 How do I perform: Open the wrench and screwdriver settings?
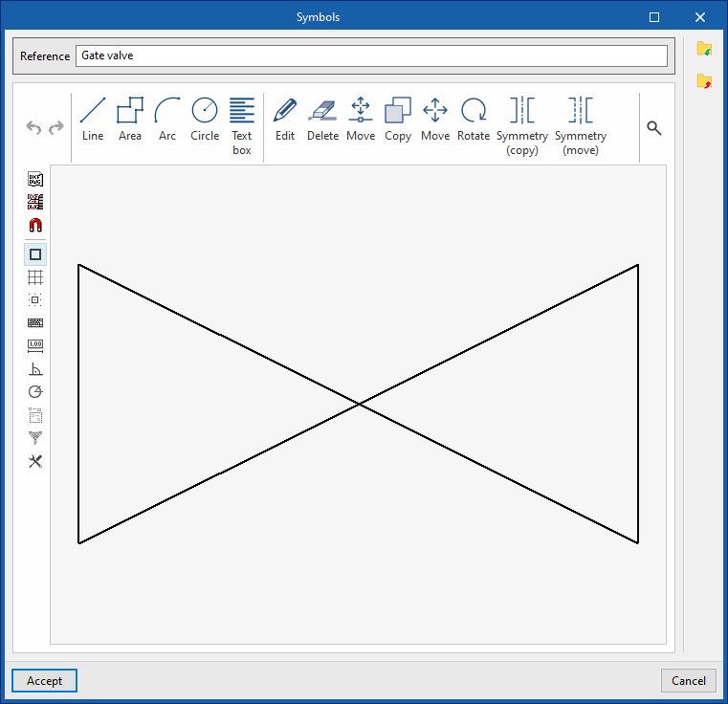point(35,462)
